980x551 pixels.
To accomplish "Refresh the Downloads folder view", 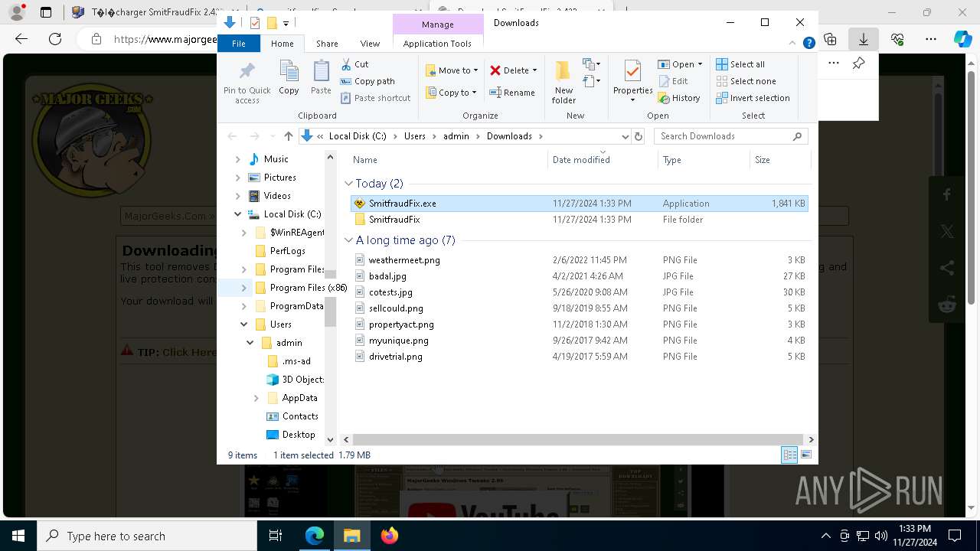I will (x=639, y=136).
